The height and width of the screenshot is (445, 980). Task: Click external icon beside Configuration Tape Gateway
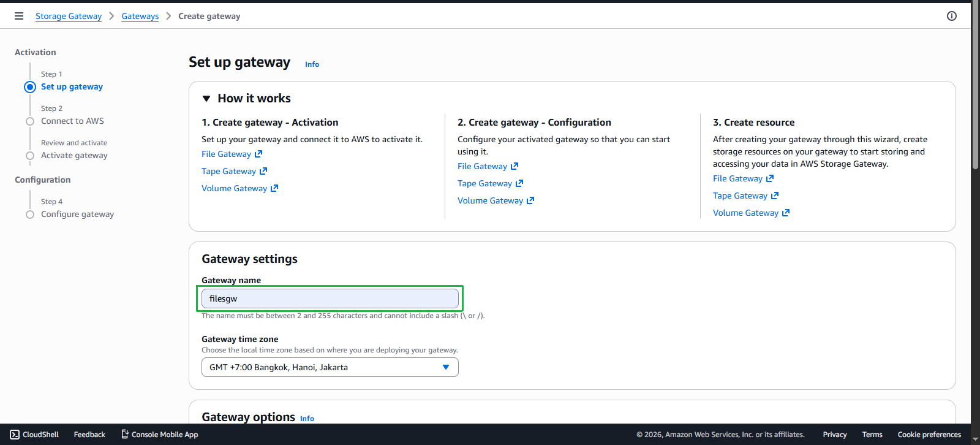(x=519, y=183)
